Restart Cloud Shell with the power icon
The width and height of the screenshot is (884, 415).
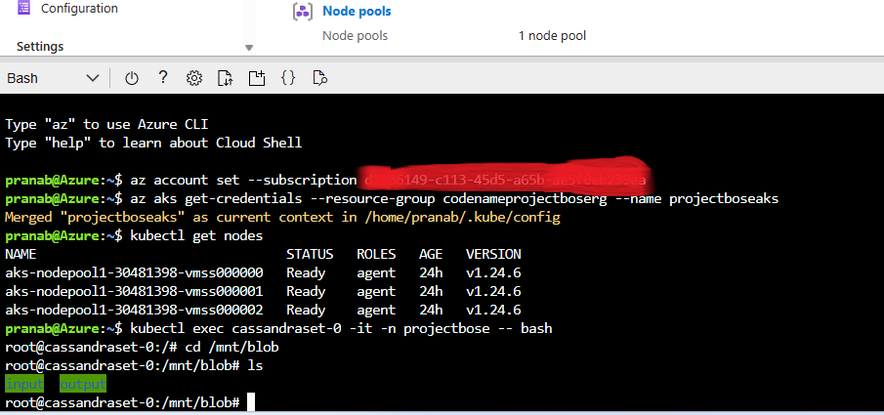131,78
